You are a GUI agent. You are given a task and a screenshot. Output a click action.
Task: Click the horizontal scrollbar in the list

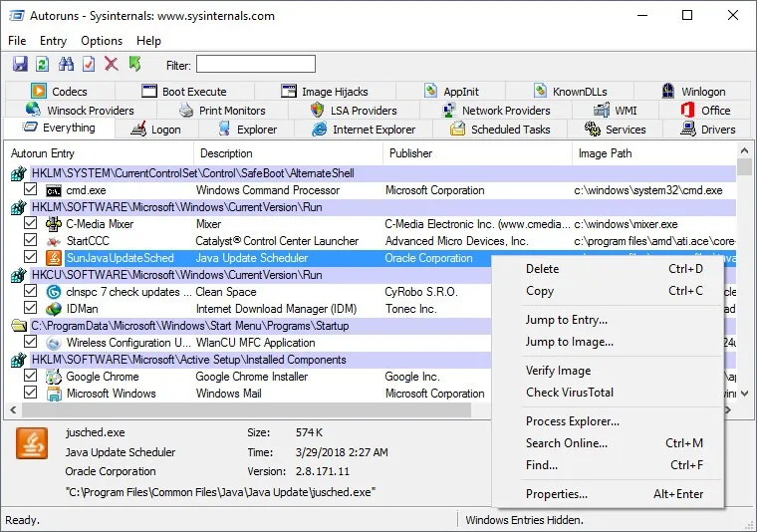pyautogui.click(x=249, y=410)
